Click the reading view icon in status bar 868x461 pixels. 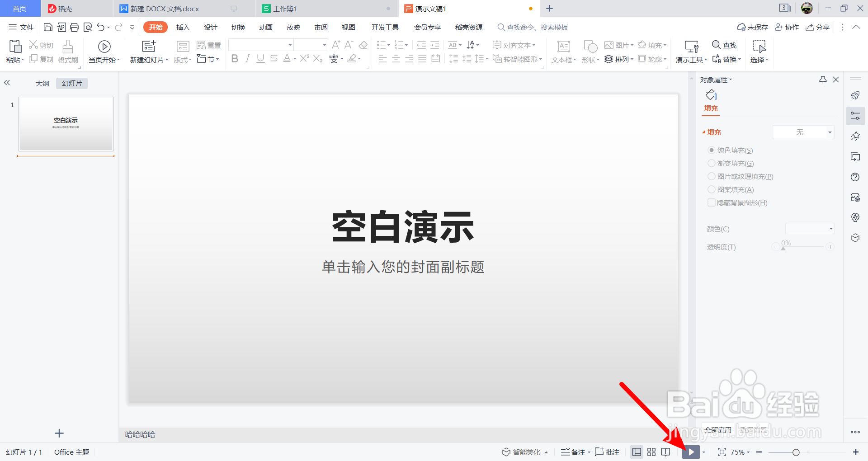(x=666, y=452)
